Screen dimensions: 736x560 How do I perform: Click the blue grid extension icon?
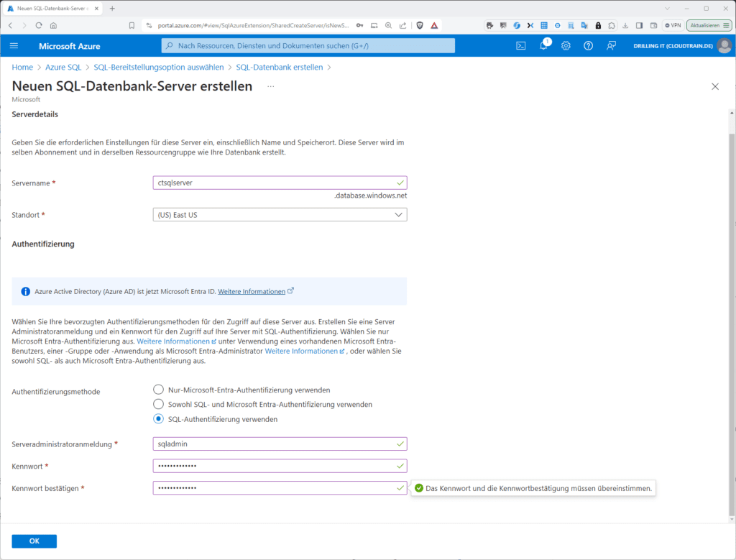[x=544, y=25]
